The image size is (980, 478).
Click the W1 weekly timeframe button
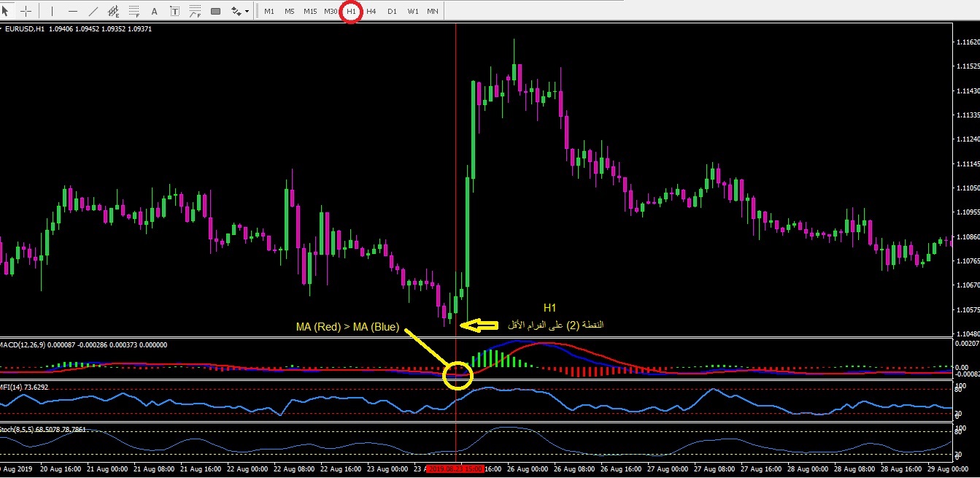(412, 11)
